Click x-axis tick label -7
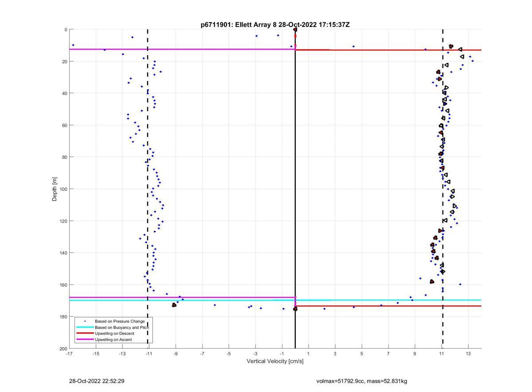 [x=202, y=353]
